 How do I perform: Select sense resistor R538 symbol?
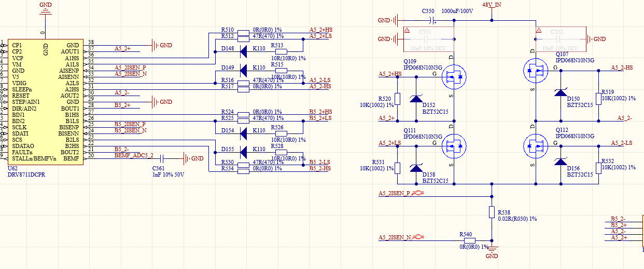(x=492, y=212)
